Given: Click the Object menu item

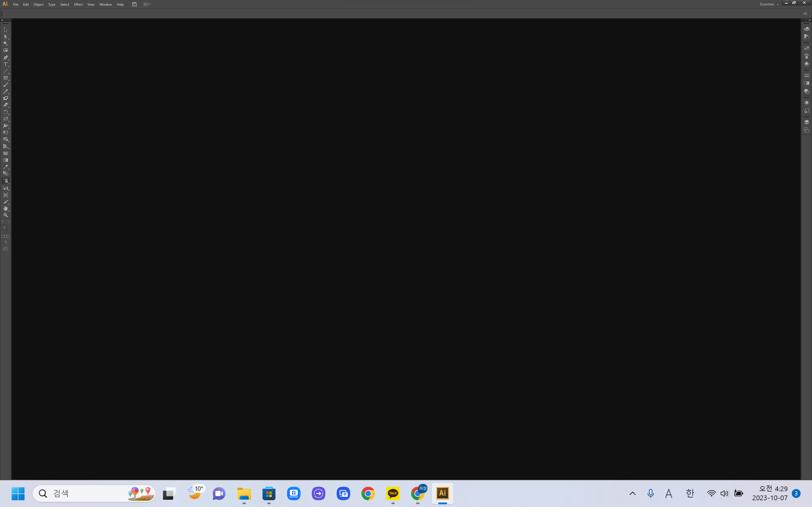Looking at the screenshot, I should click(x=39, y=5).
